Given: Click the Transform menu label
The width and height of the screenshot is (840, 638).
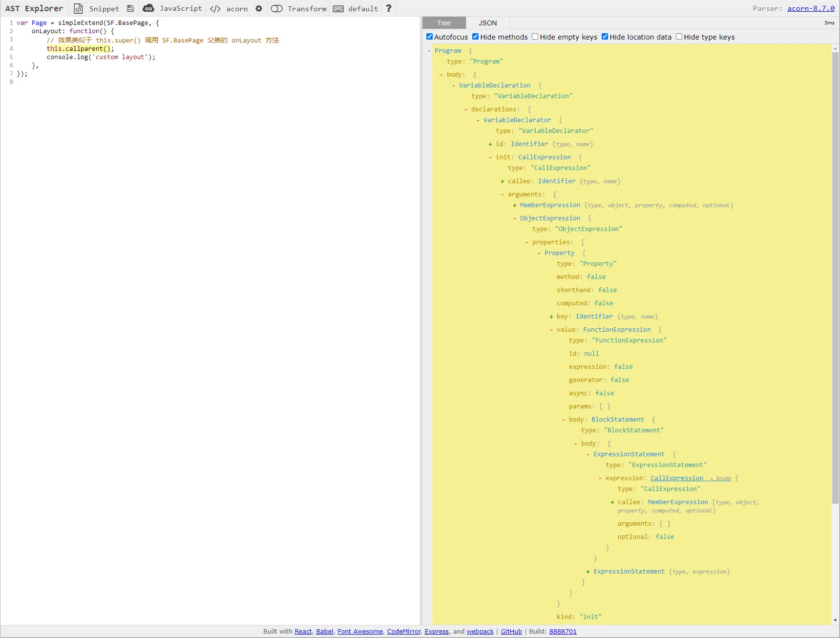Looking at the screenshot, I should (x=307, y=9).
